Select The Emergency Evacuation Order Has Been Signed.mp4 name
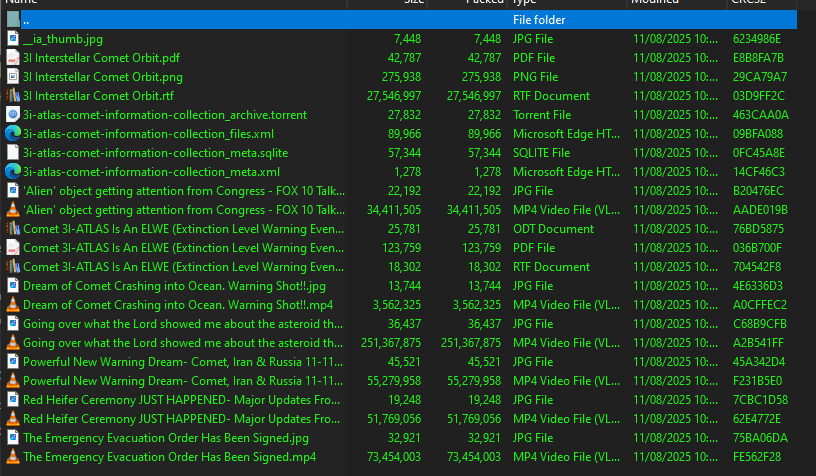Viewport: 816px width, 476px height. point(170,457)
